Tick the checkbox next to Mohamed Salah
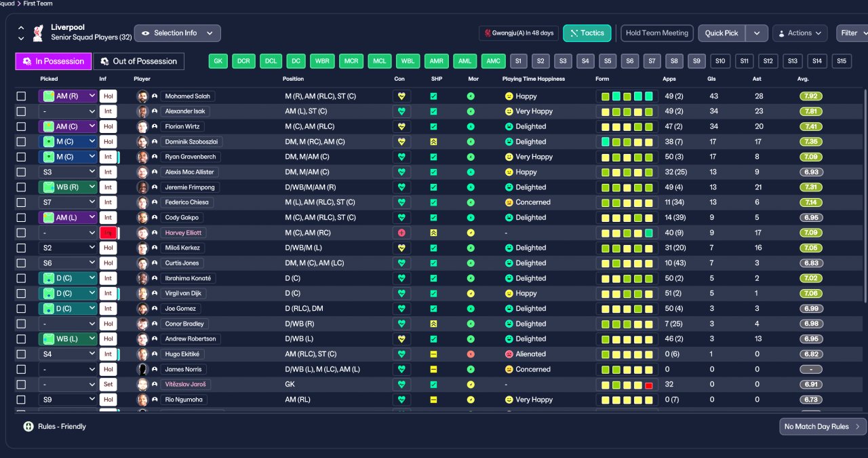Image resolution: width=868 pixels, height=458 pixels. click(22, 96)
